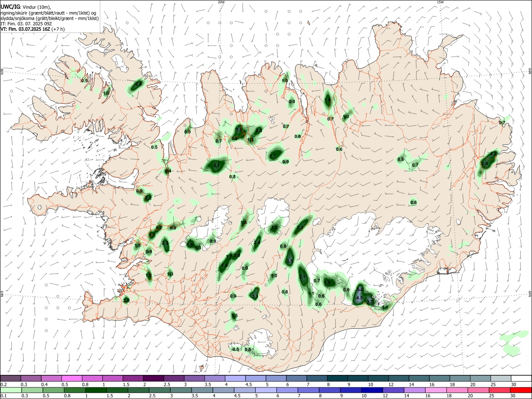Click the red 30 mm rain legend swatch
Screen dimensions: 532x399
(x=521, y=390)
